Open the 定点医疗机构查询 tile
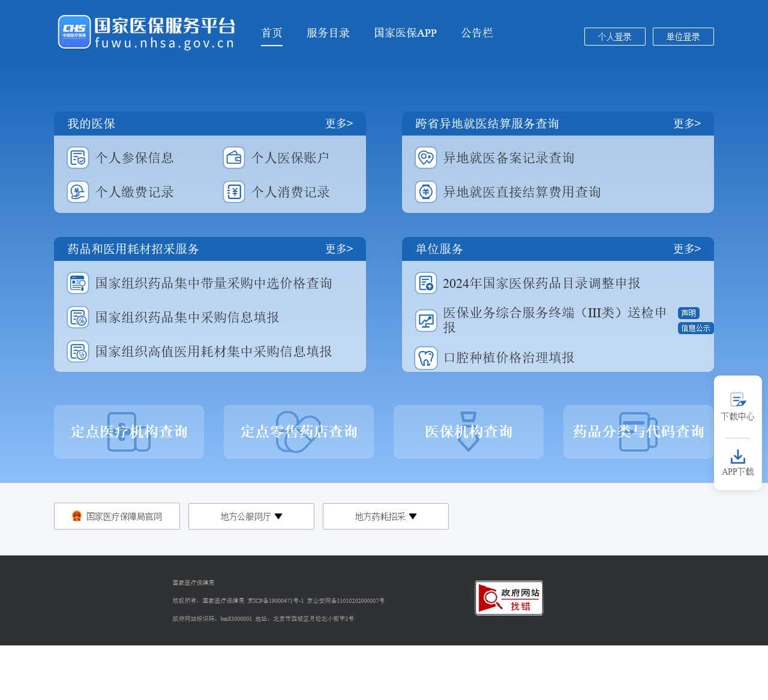 (x=129, y=432)
